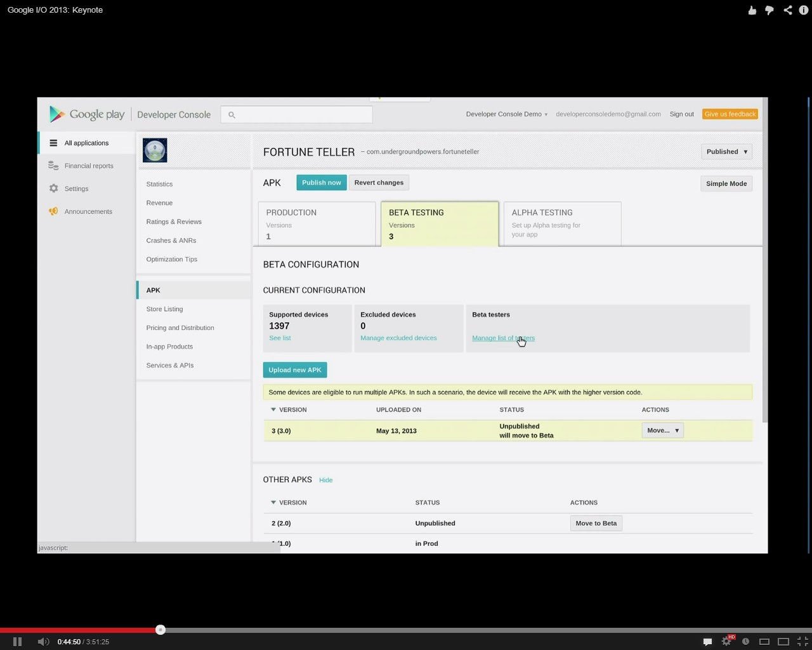Click the Fortune Teller app icon thumbnail
This screenshot has height=650, width=812.
(155, 150)
